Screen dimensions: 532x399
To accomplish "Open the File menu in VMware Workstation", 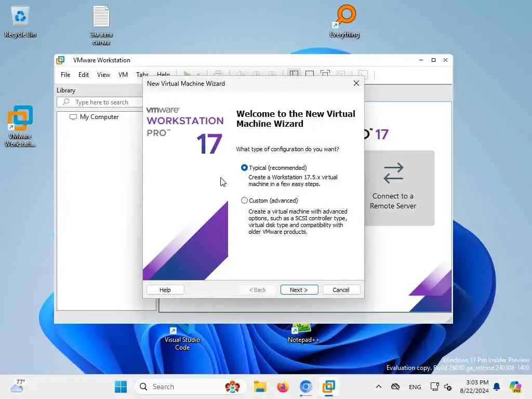I will [65, 75].
